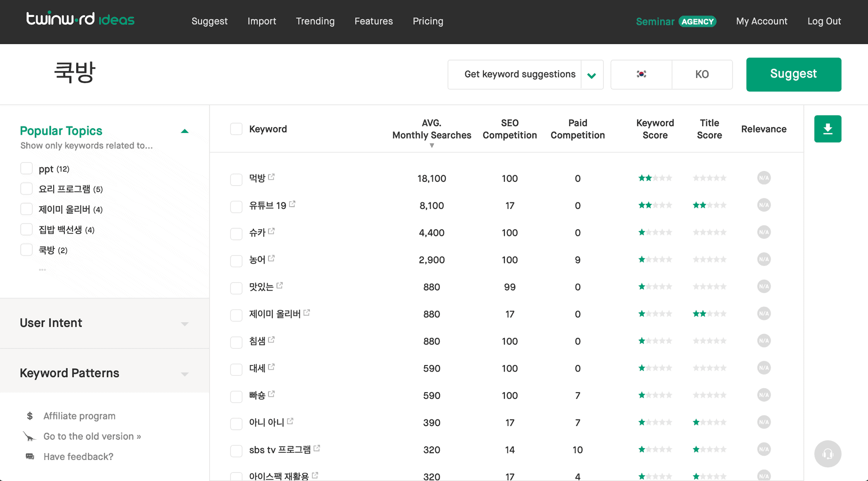Click the green Suggest button
The height and width of the screenshot is (481, 868).
[x=794, y=74]
